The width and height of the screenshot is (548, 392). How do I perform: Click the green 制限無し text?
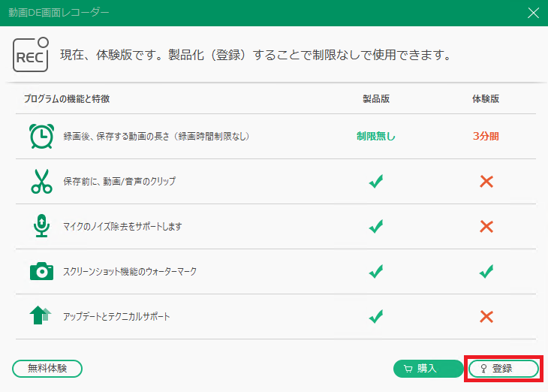(x=376, y=136)
